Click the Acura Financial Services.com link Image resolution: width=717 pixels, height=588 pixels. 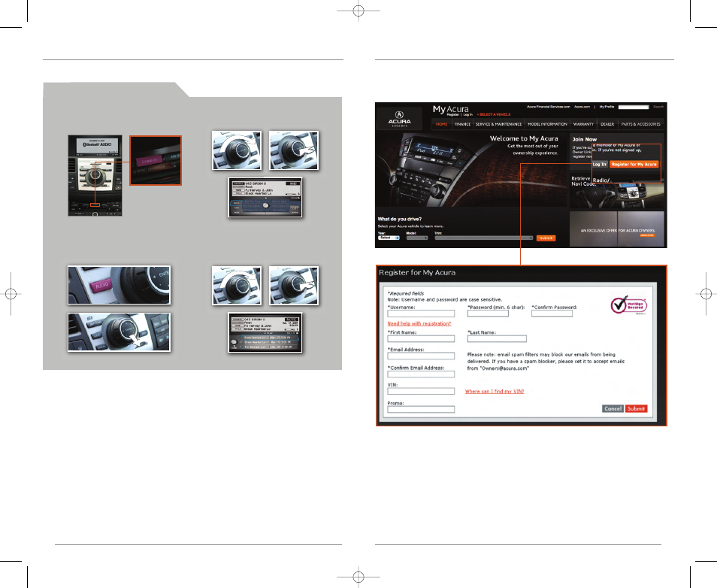click(x=548, y=107)
